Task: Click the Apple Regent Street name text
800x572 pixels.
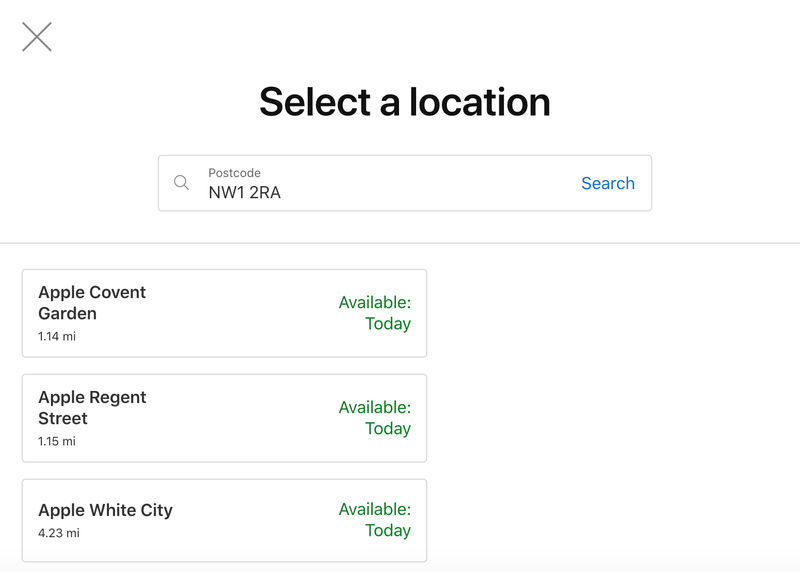Action: click(x=92, y=407)
